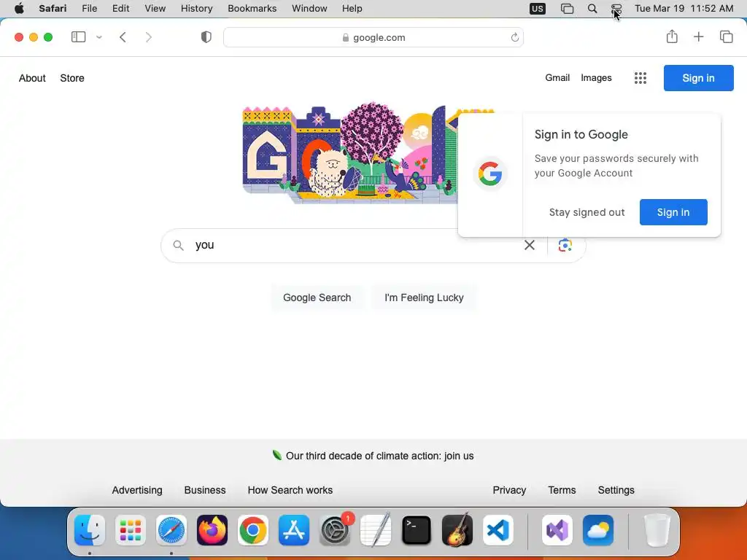Open the Images link

pos(596,77)
